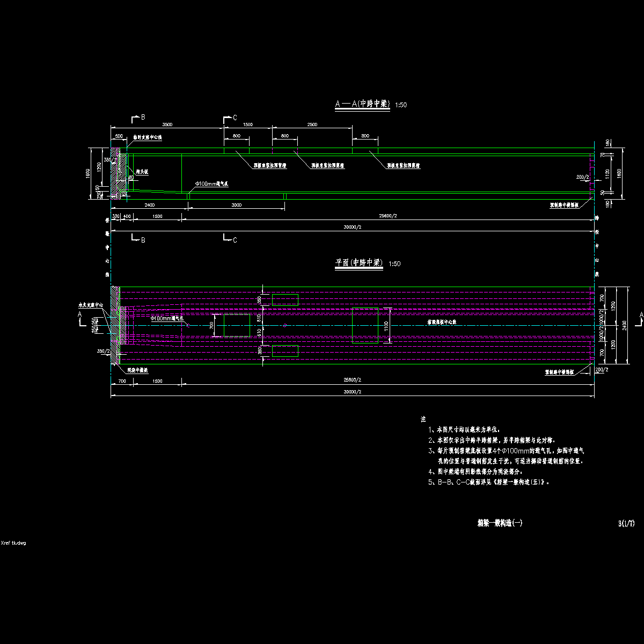The width and height of the screenshot is (644, 644).
Task: Click the '1:50' scale beside plan title
Action: (x=394, y=264)
